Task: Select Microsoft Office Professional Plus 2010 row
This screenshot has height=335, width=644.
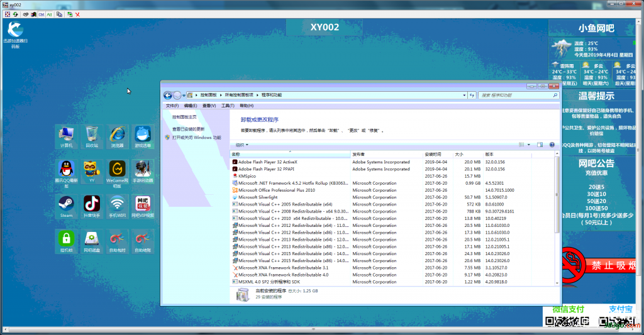Action: click(392, 190)
